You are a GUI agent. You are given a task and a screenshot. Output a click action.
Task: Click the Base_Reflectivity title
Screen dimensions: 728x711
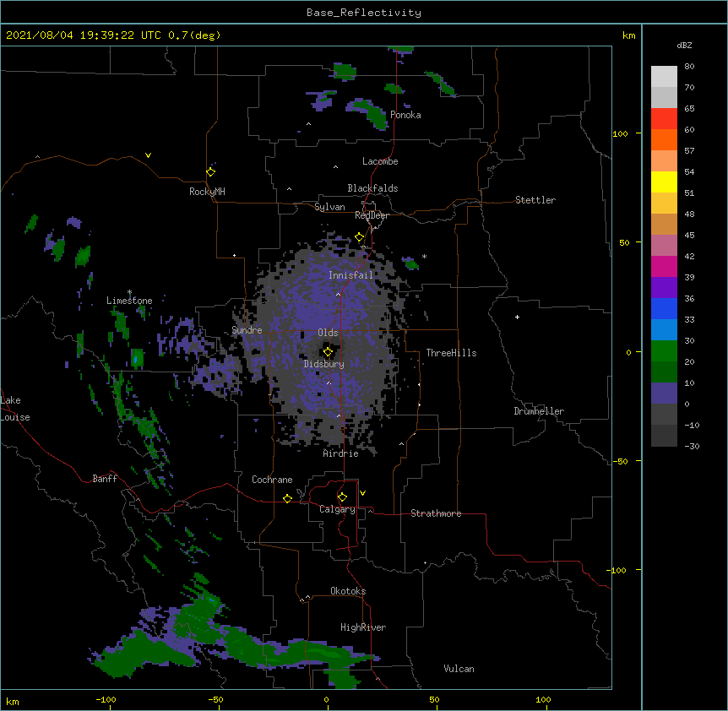364,13
